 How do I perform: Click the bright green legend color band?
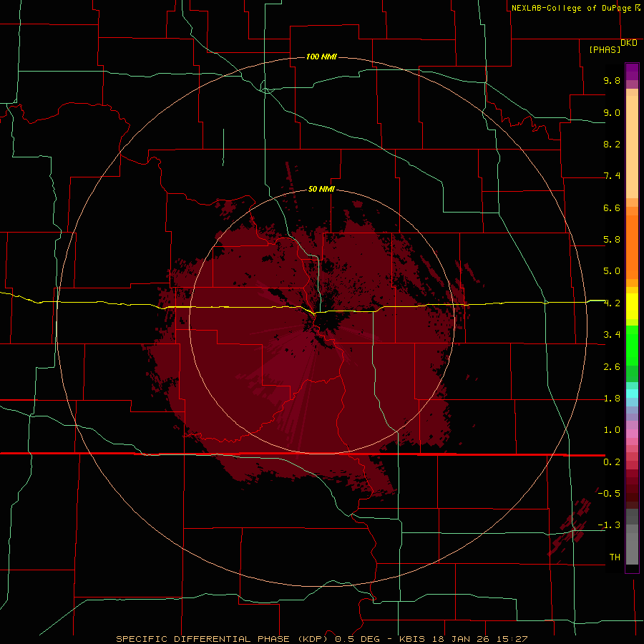(x=632, y=345)
